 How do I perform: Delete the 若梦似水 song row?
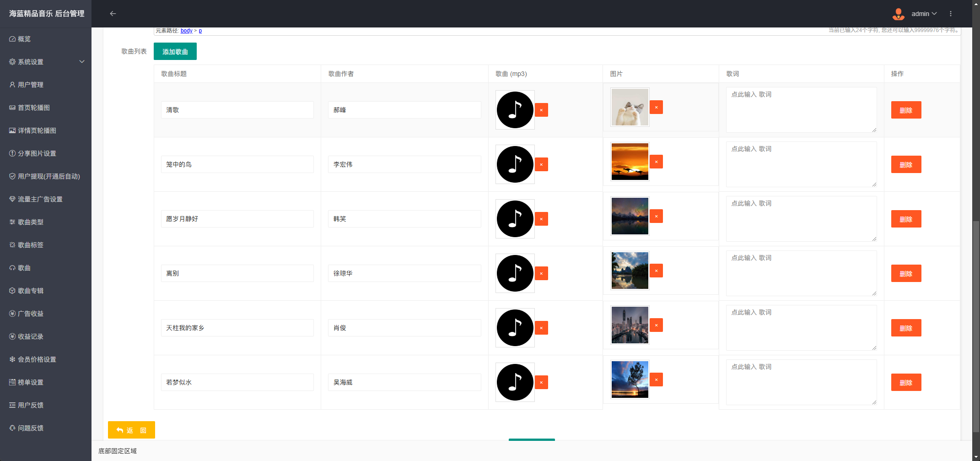click(x=906, y=382)
